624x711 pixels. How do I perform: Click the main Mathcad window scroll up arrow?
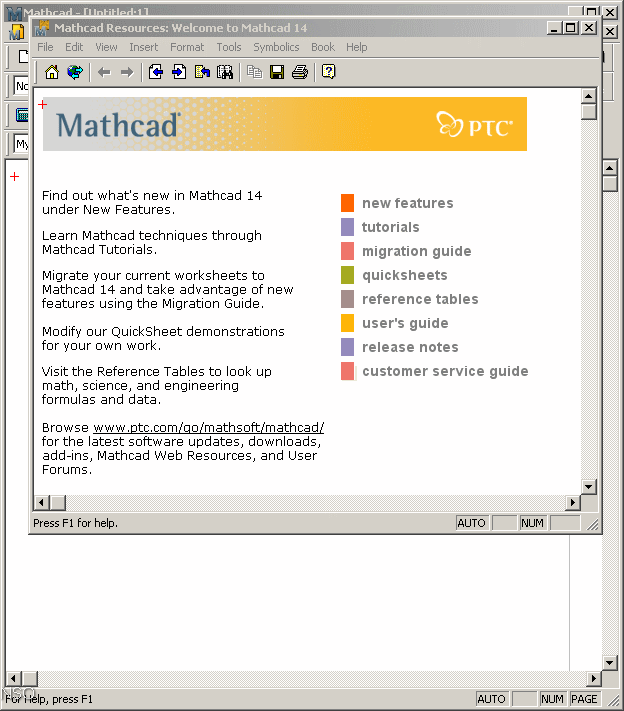[609, 168]
